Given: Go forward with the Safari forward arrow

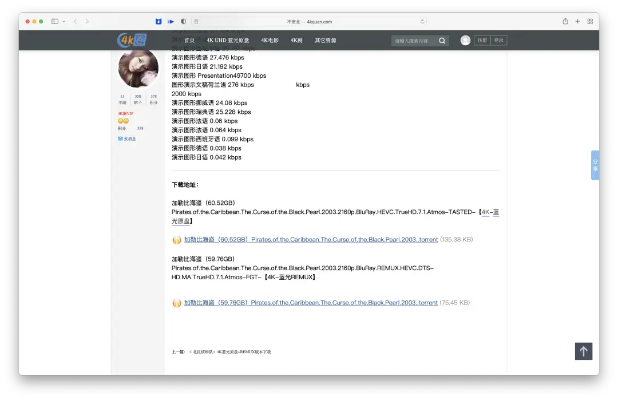Looking at the screenshot, I should (x=87, y=21).
